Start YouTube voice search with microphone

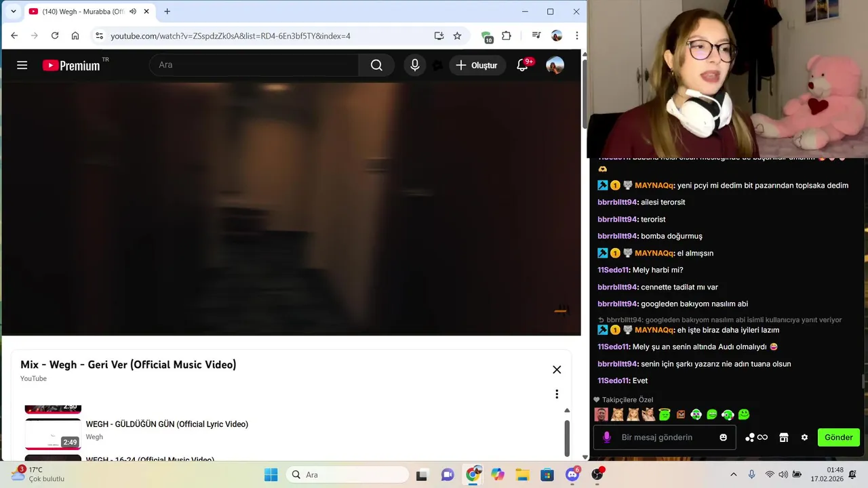415,65
